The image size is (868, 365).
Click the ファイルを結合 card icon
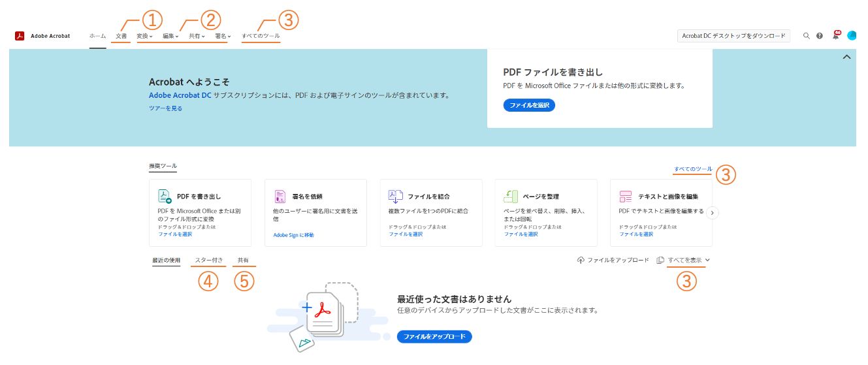coord(395,196)
